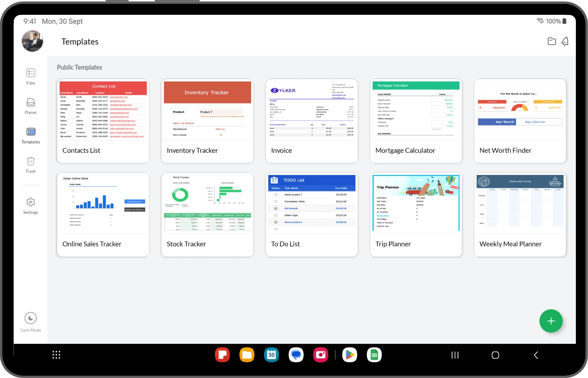Enable Dark Mode

click(30, 321)
